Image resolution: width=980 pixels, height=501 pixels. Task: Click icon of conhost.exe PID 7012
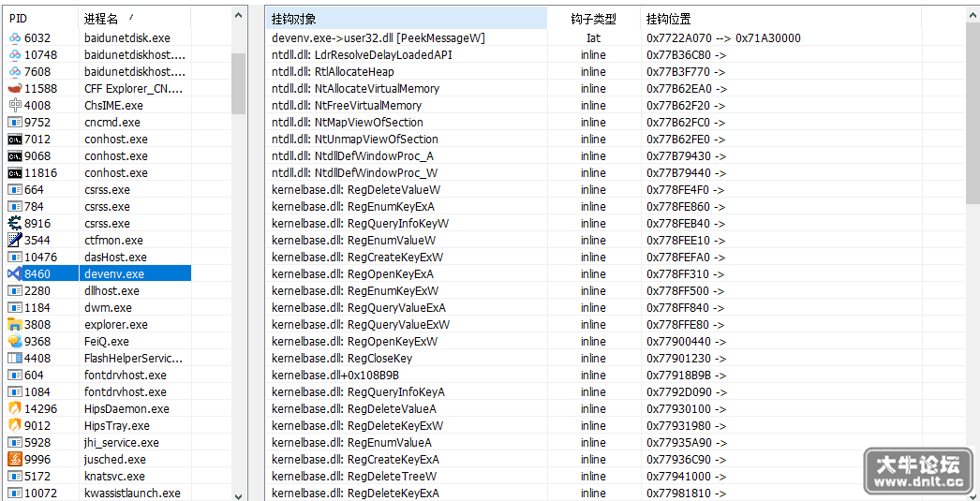pos(16,140)
